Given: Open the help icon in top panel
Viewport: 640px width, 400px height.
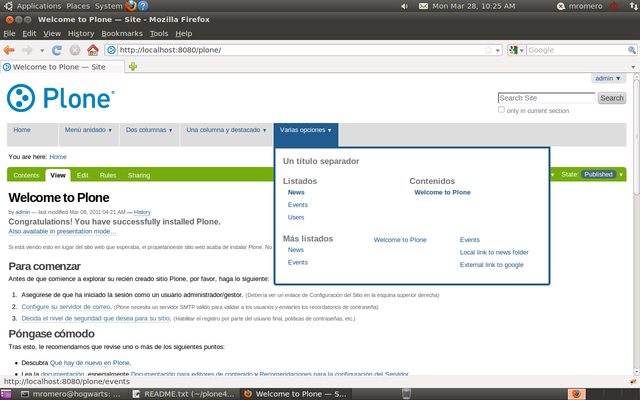Looking at the screenshot, I should click(x=143, y=6).
